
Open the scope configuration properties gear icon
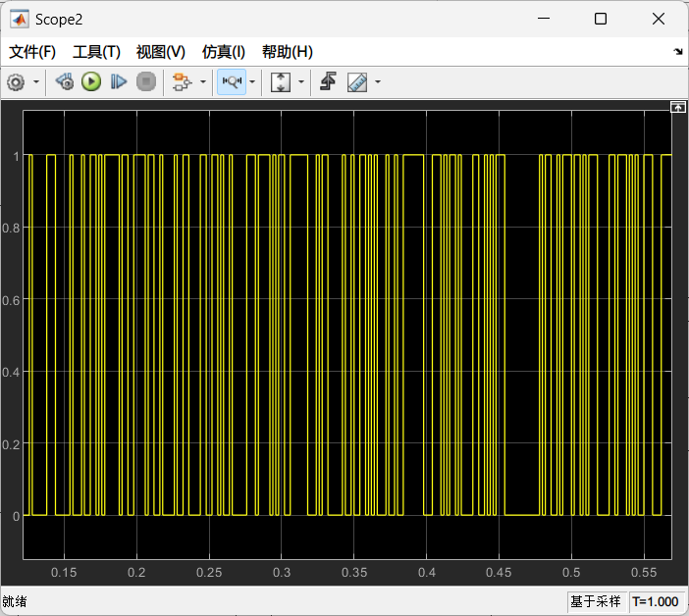tap(16, 82)
